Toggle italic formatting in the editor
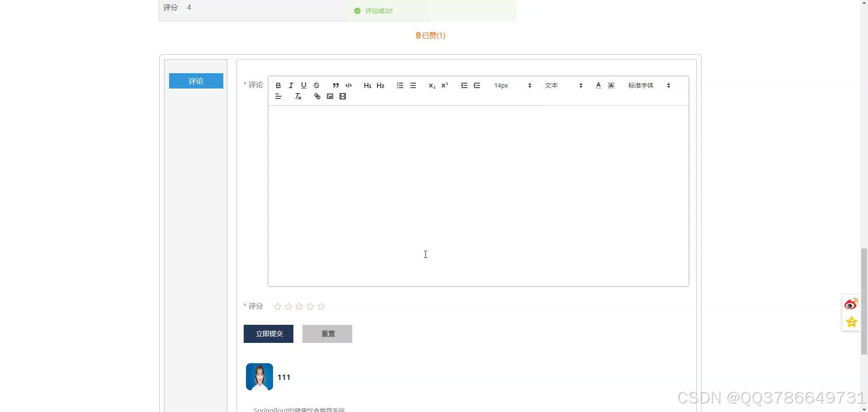The width and height of the screenshot is (868, 412). [x=291, y=85]
